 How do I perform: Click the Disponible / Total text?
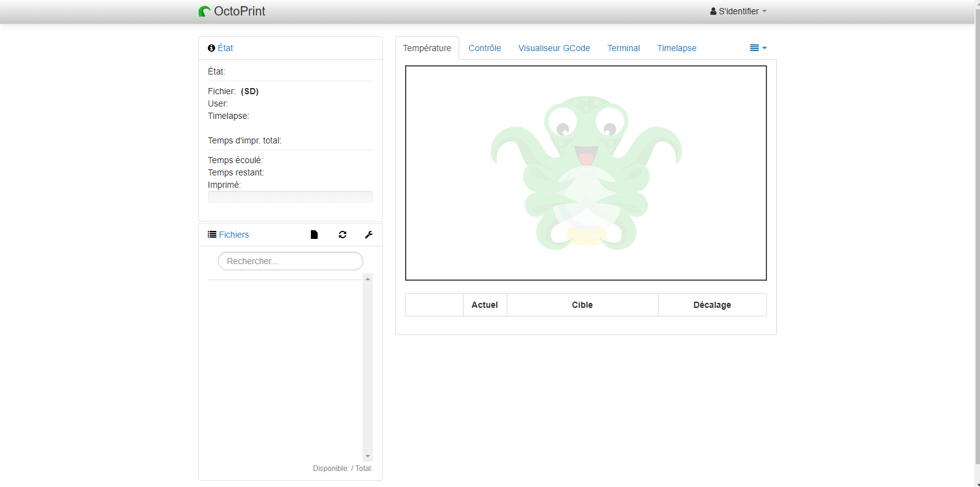click(x=343, y=469)
